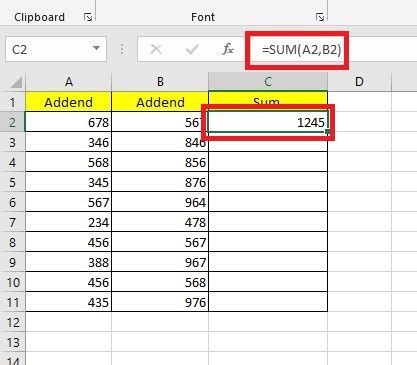417x365 pixels.
Task: Select cell containing 234
Action: coord(68,222)
